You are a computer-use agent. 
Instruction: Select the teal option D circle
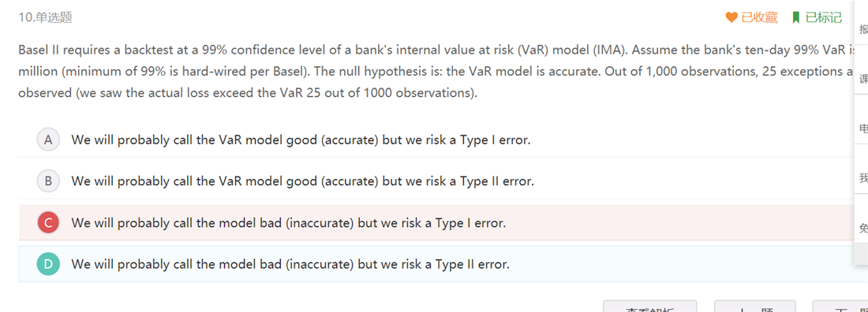pos(48,265)
